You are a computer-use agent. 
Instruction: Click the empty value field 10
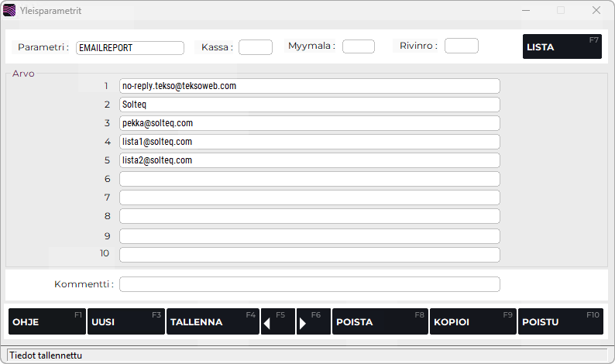(x=310, y=255)
